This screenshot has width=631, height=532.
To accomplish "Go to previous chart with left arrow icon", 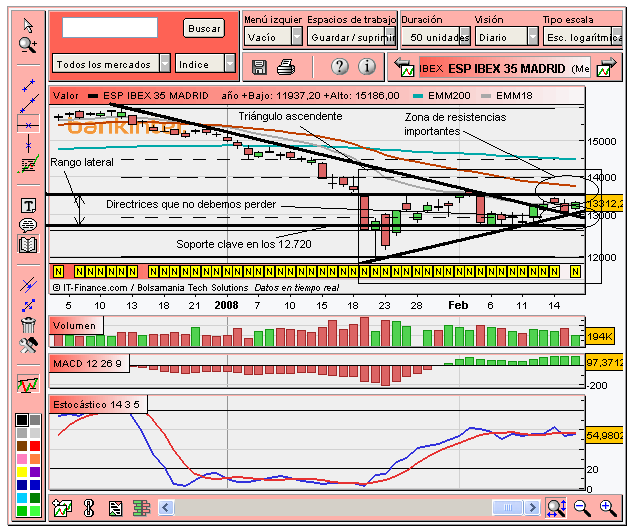I will pos(404,67).
